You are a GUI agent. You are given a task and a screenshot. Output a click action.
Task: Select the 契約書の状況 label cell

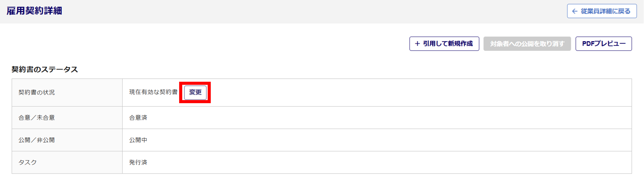67,93
